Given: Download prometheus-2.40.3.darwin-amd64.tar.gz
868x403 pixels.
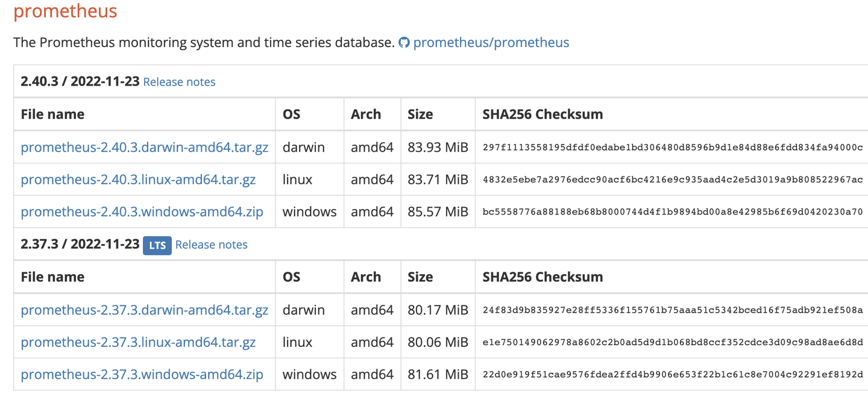Looking at the screenshot, I should (x=144, y=147).
